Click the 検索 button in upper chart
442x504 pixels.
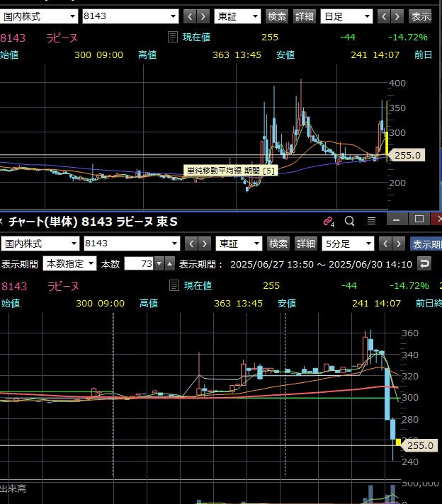tap(277, 16)
